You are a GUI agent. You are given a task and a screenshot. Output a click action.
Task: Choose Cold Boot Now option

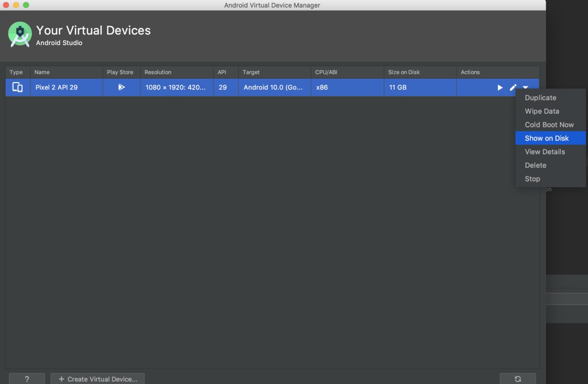click(x=550, y=125)
